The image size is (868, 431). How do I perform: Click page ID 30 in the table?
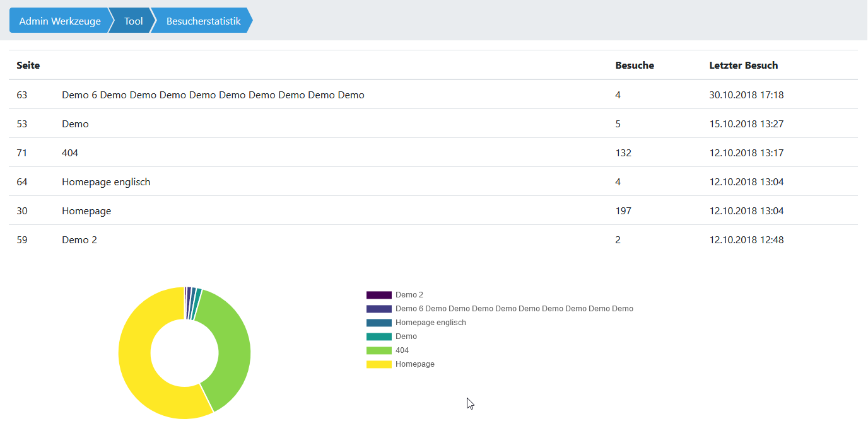pyautogui.click(x=22, y=210)
